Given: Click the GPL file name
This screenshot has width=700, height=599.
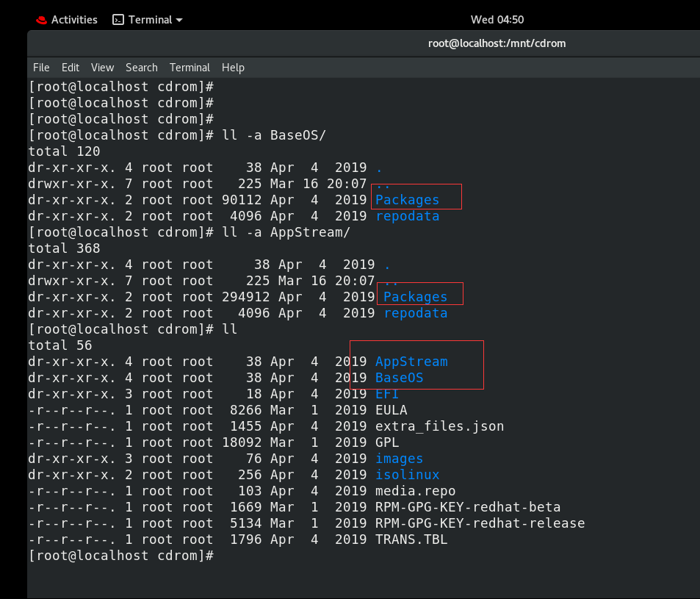Looking at the screenshot, I should point(387,442).
